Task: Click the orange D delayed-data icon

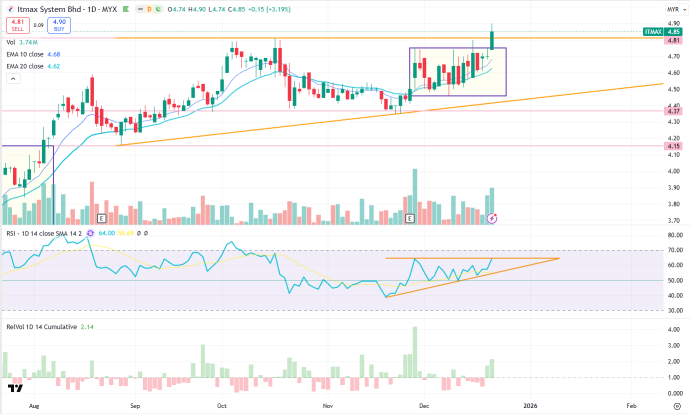Action: (x=149, y=9)
